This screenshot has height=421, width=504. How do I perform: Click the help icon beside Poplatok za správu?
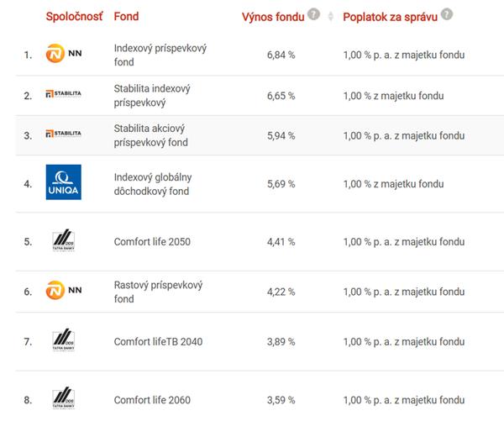(447, 14)
